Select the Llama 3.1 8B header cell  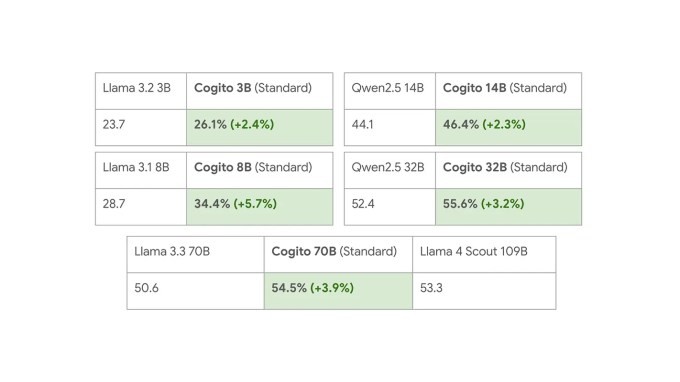[x=141, y=170]
